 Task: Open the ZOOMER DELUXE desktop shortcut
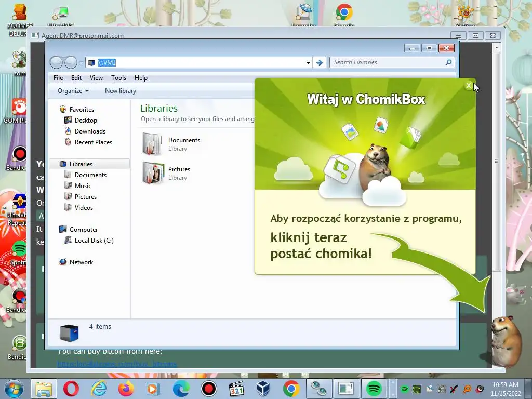click(19, 20)
